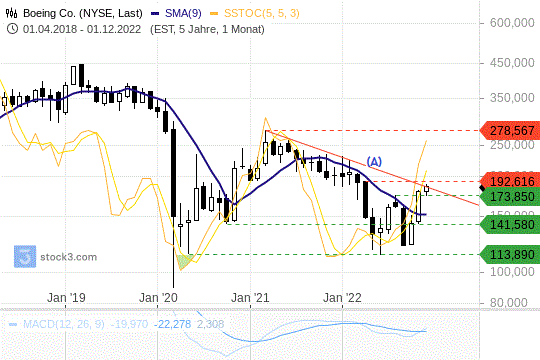Viewport: 540px width, 360px height.
Task: Click the 600,000 axis value
Action: click(512, 23)
